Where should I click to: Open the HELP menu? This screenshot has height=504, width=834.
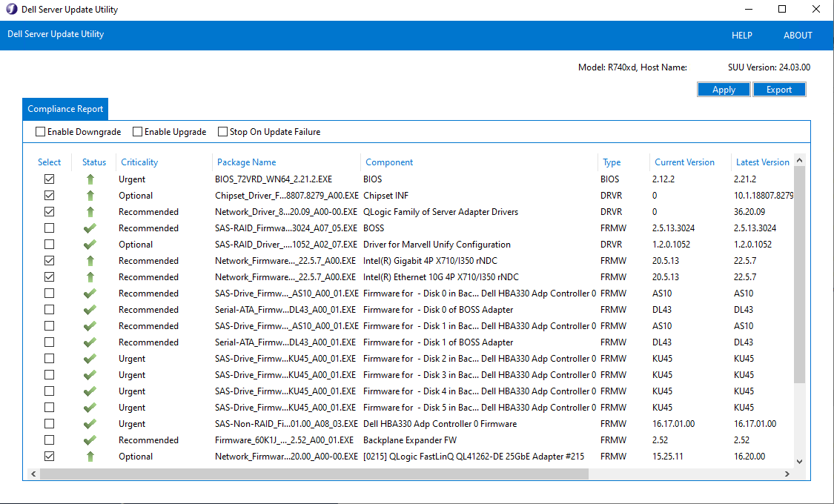(742, 35)
